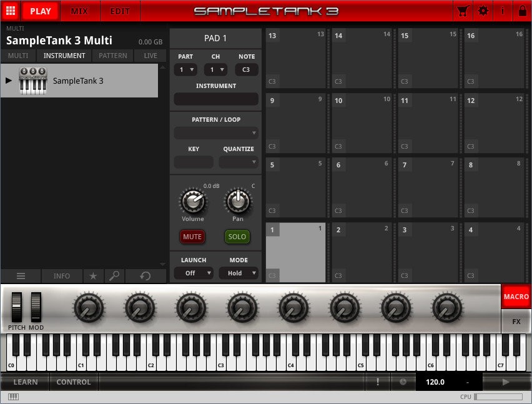This screenshot has height=404, width=532.
Task: Click the INSTRUMENT name field
Action: click(x=216, y=99)
